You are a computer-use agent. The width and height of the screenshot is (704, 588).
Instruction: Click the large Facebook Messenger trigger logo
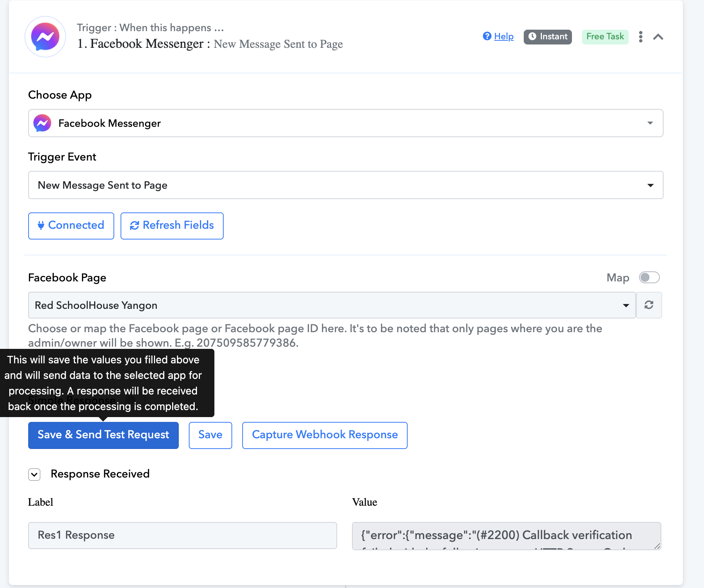click(45, 37)
